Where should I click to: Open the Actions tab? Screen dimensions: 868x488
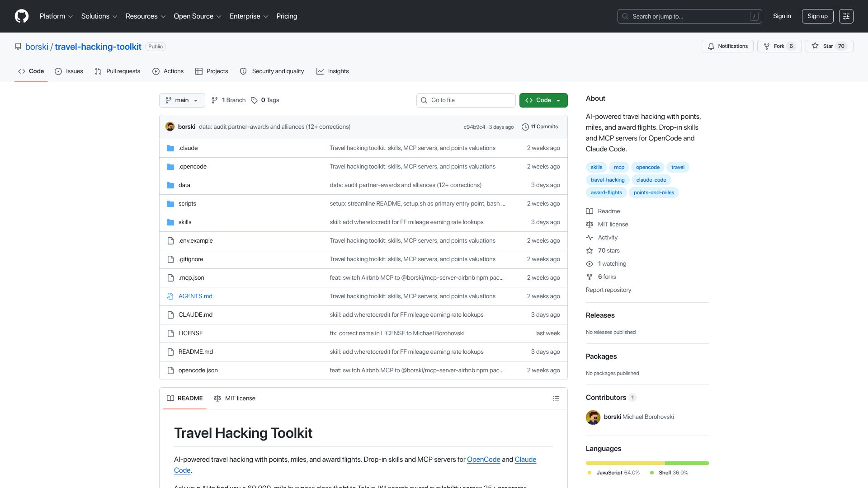point(168,71)
